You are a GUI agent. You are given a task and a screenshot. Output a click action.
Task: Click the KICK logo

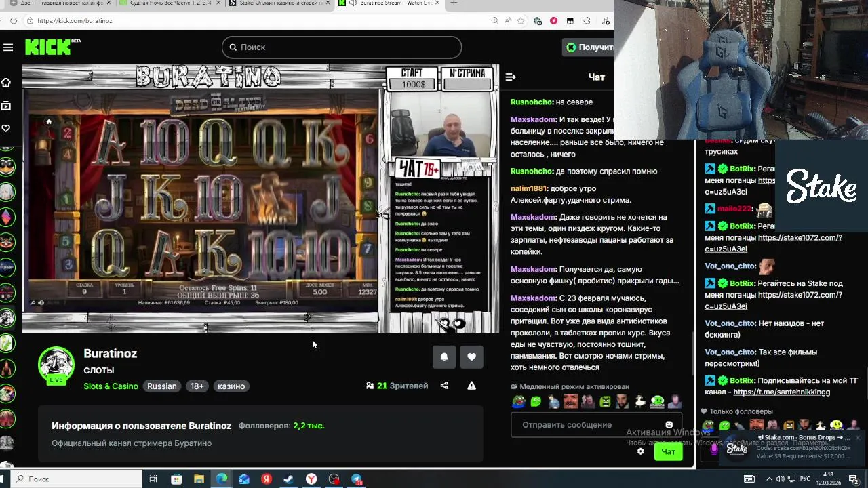point(53,47)
